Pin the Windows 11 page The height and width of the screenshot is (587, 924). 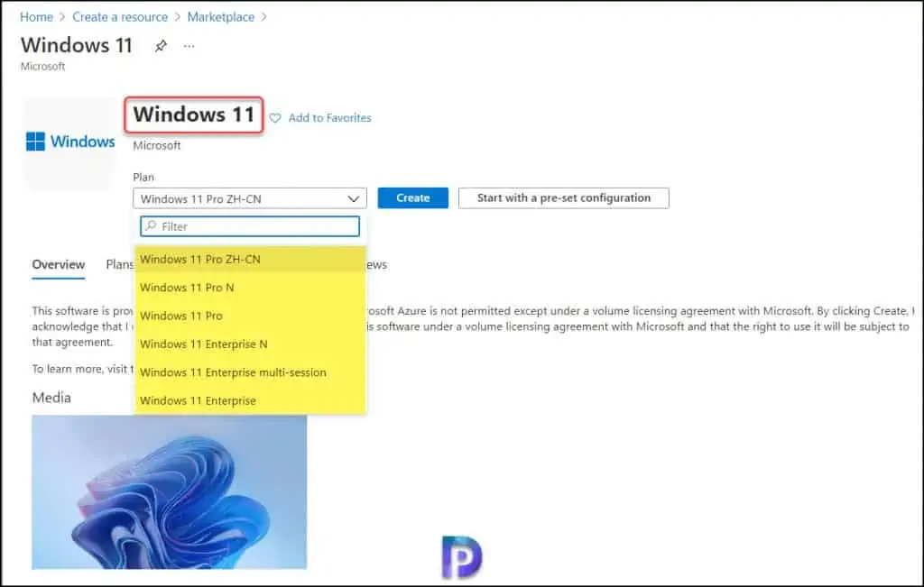pos(161,46)
